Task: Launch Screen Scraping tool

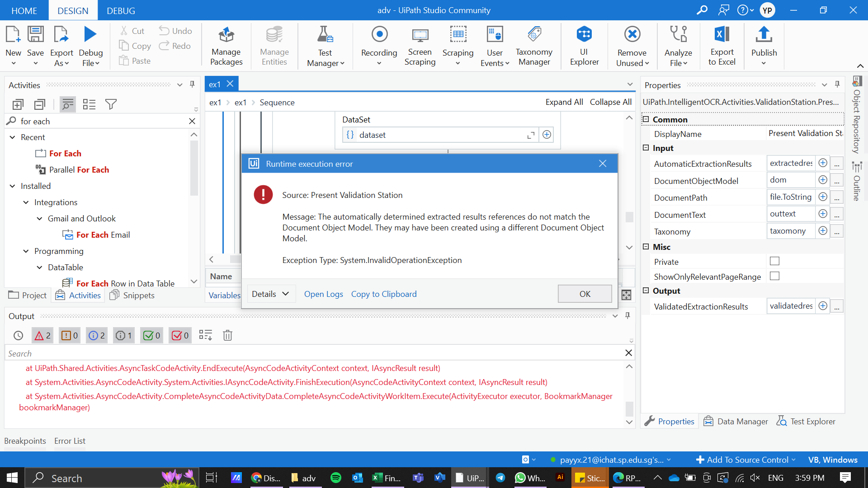Action: point(420,46)
